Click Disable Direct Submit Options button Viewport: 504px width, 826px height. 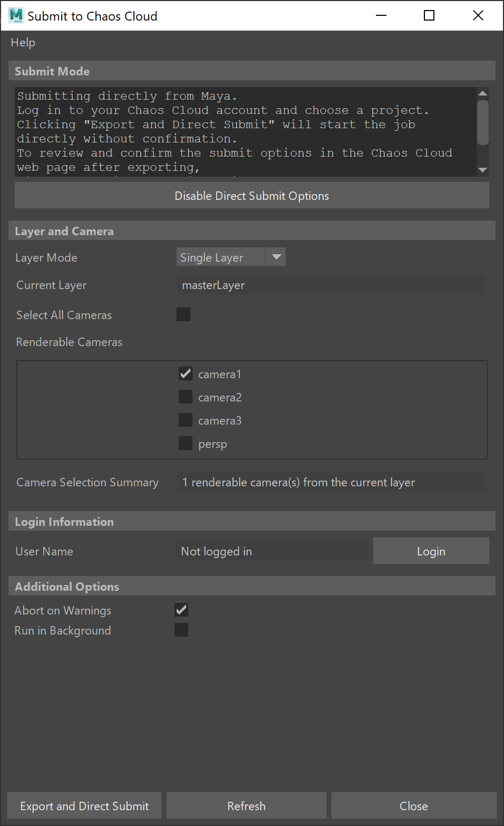[252, 196]
